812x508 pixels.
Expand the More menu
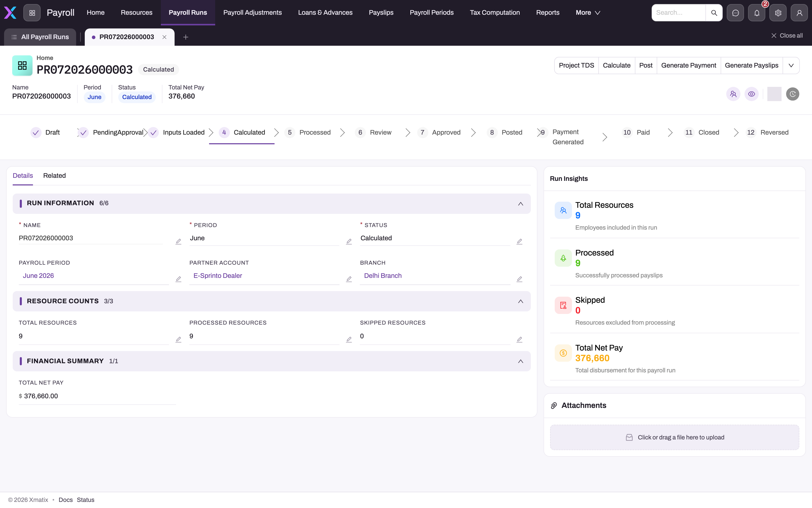coord(588,13)
